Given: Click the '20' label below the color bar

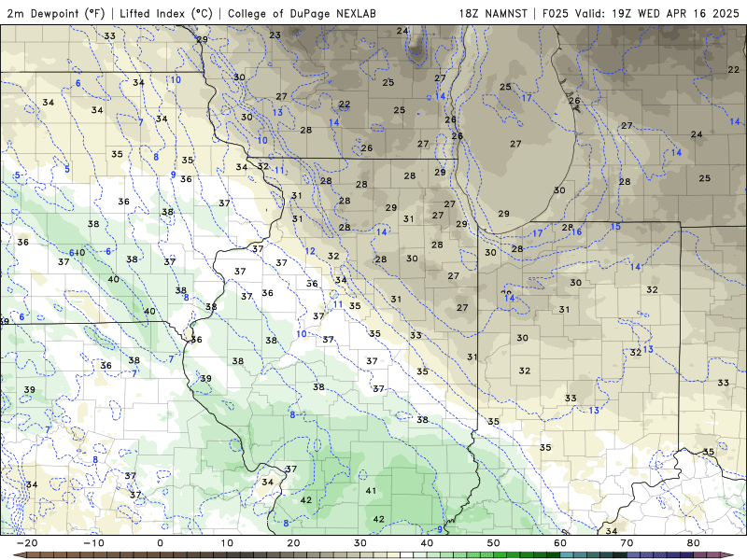Looking at the screenshot, I should tap(293, 543).
